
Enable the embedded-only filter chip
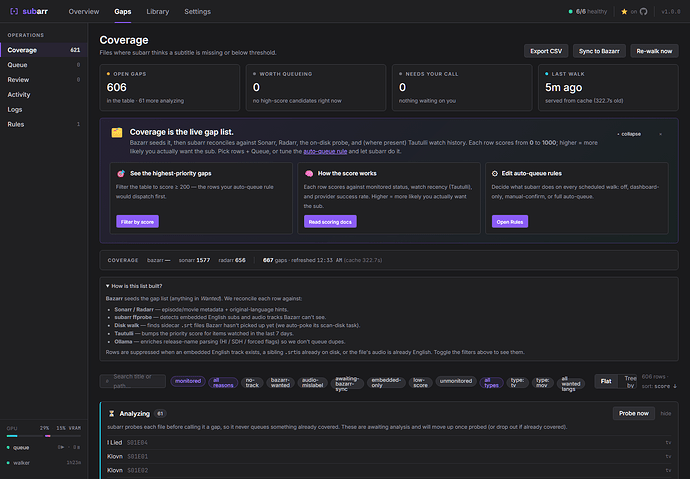(386, 383)
